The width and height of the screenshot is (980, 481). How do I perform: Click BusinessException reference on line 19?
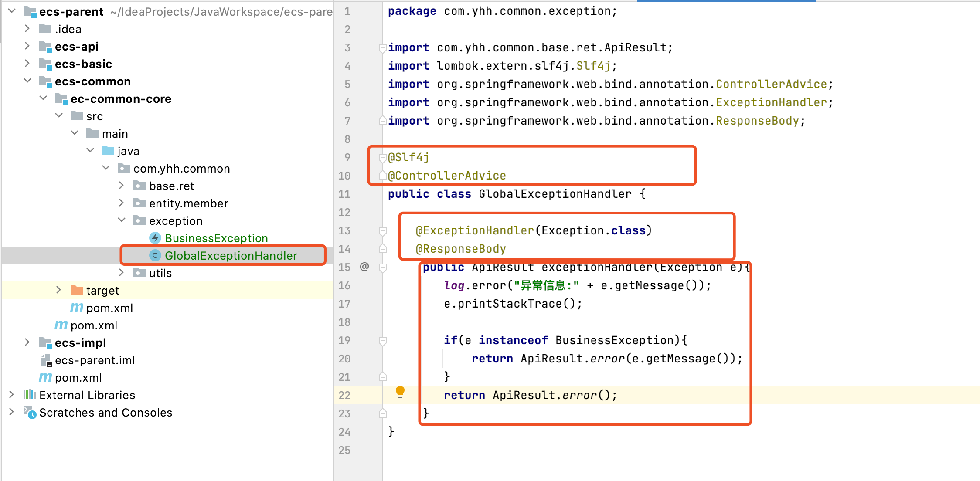[615, 340]
